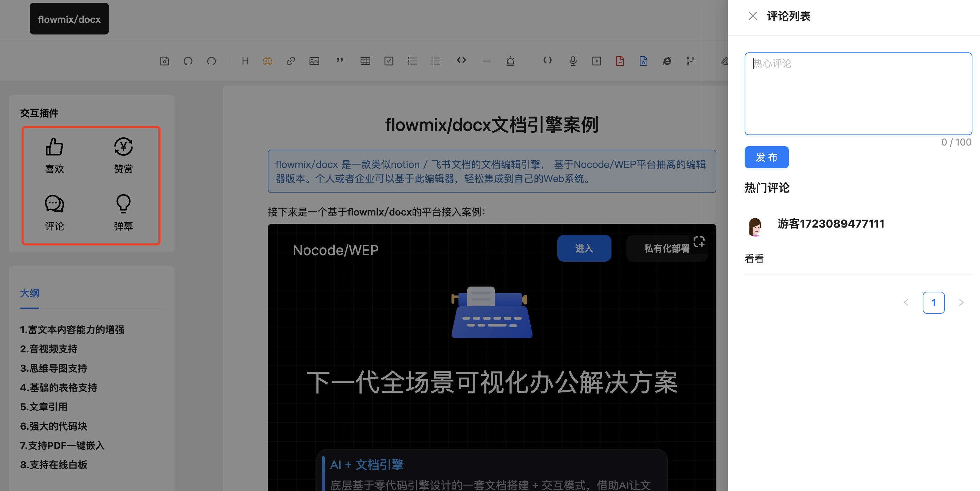Jump to 5.文章引用 outline item

click(44, 407)
